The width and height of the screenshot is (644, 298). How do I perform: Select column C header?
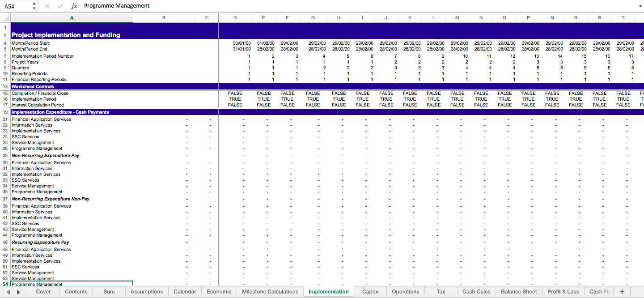207,18
